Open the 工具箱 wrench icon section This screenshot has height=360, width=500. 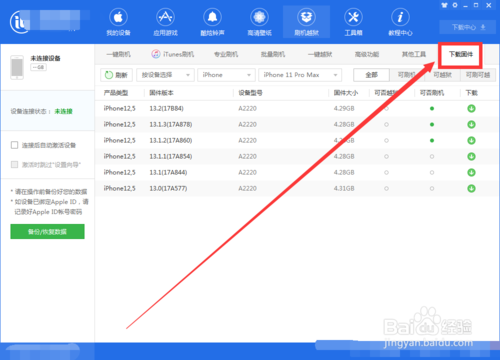pos(353,22)
